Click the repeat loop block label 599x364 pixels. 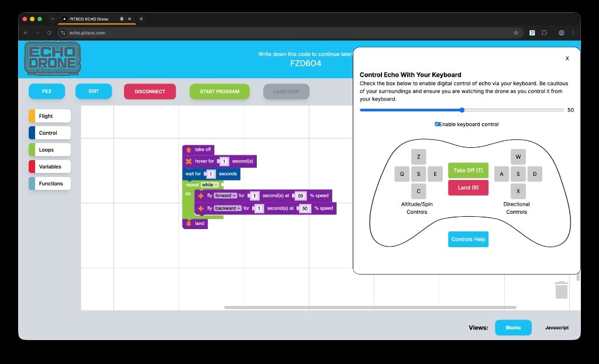tap(192, 185)
